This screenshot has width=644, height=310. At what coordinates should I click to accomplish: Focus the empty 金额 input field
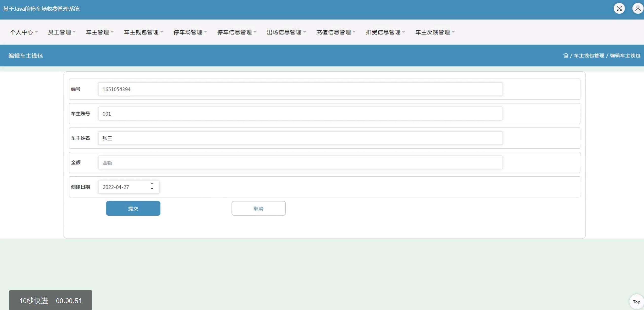300,162
